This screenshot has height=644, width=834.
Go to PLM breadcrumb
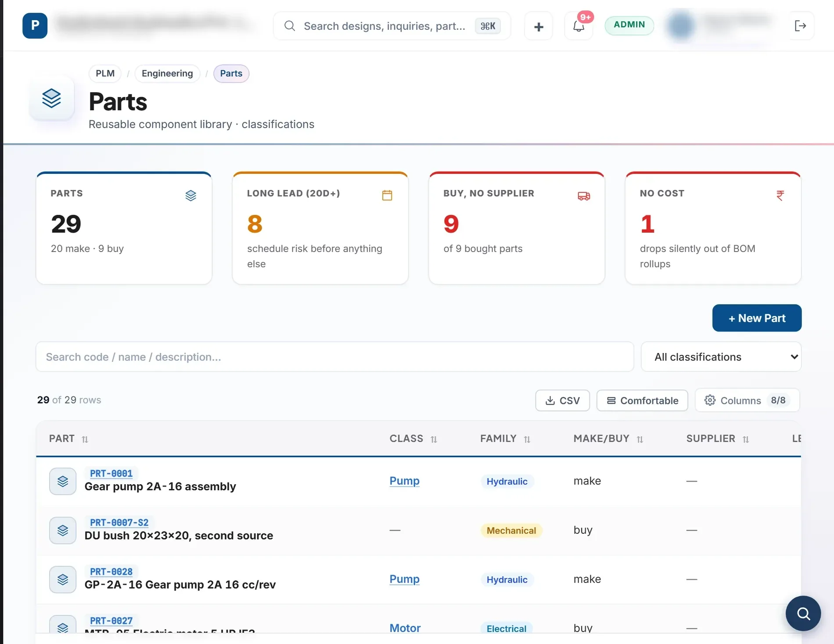(105, 73)
